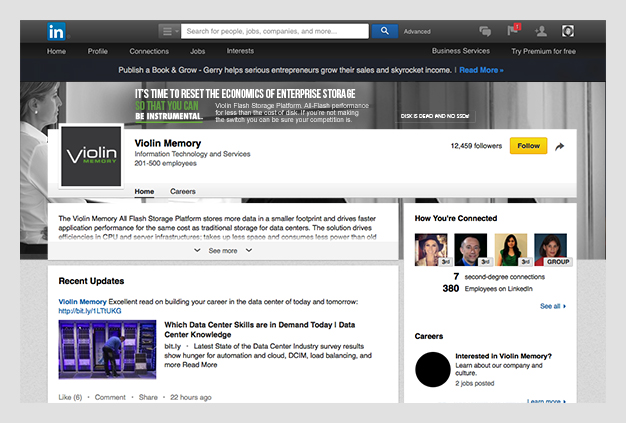Share the recent update post
Screen dimensions: 626x423
pos(148,397)
